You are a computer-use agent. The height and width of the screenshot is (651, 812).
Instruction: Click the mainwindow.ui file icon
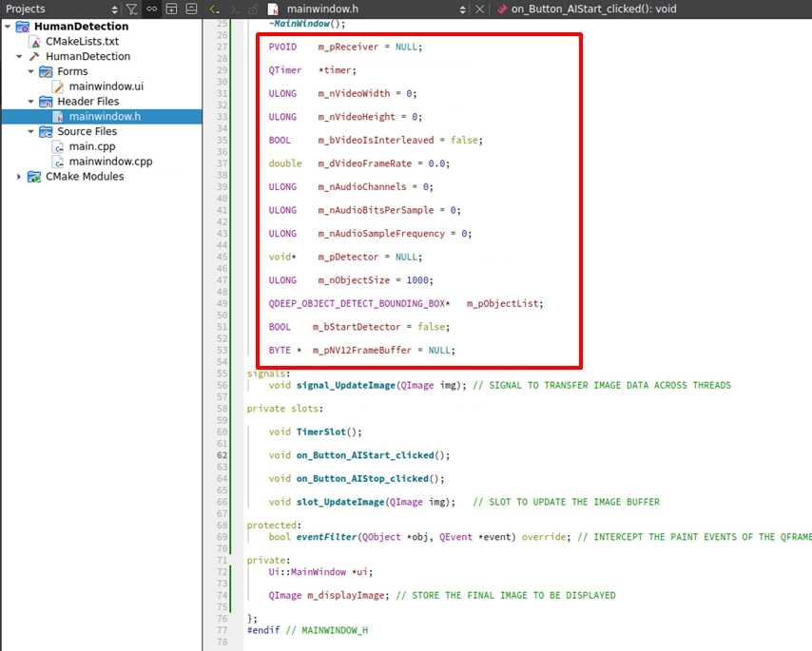[59, 86]
